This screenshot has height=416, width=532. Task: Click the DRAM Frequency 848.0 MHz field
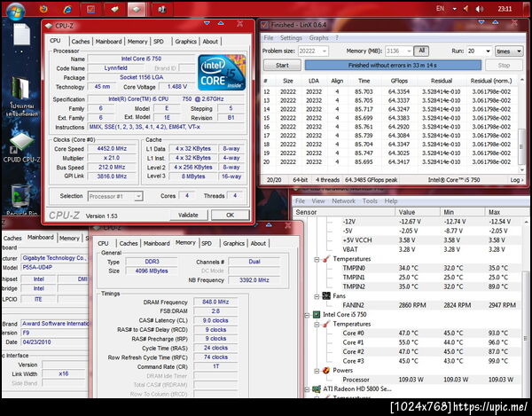pos(215,302)
